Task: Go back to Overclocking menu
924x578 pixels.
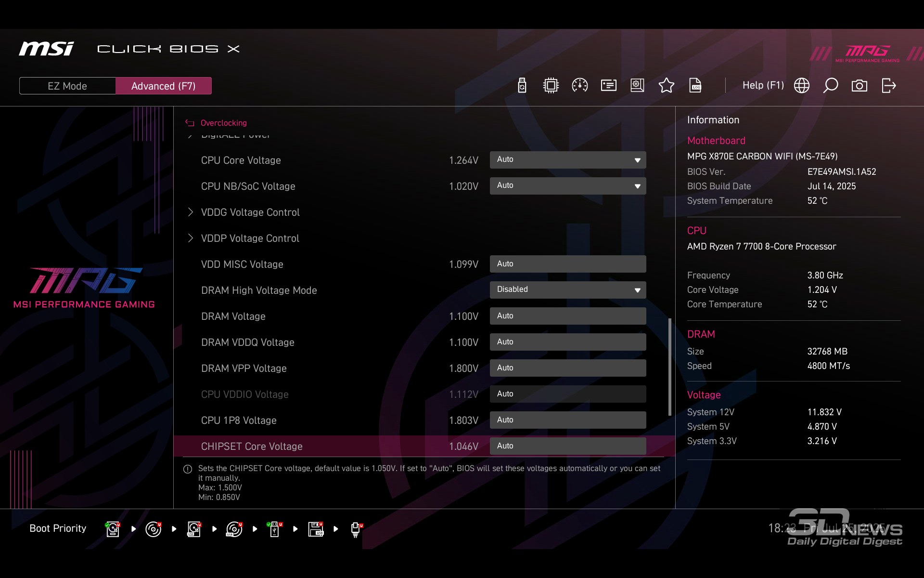Action: [223, 123]
